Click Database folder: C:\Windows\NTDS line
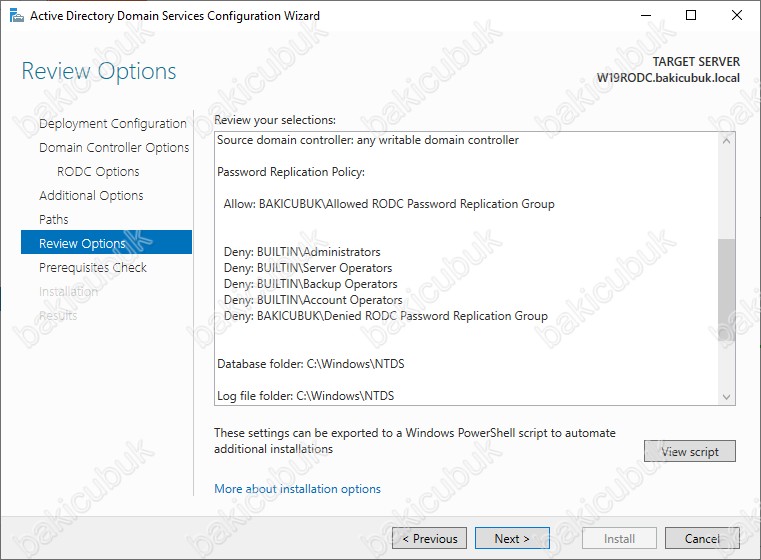761x560 pixels. click(x=311, y=364)
